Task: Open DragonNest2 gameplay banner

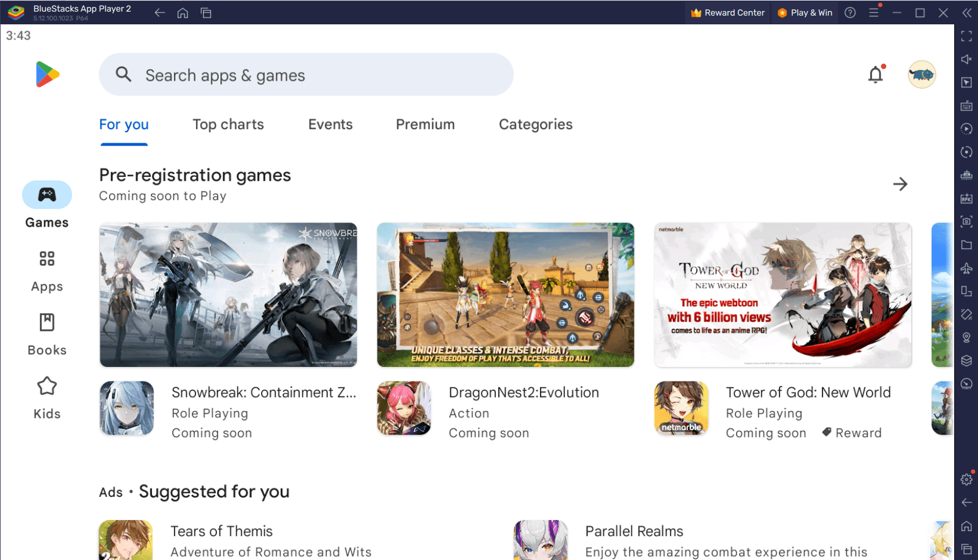Action: point(506,295)
